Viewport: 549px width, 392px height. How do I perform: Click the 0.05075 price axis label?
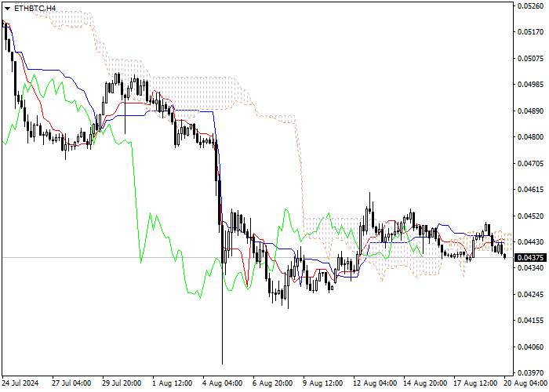coord(530,58)
